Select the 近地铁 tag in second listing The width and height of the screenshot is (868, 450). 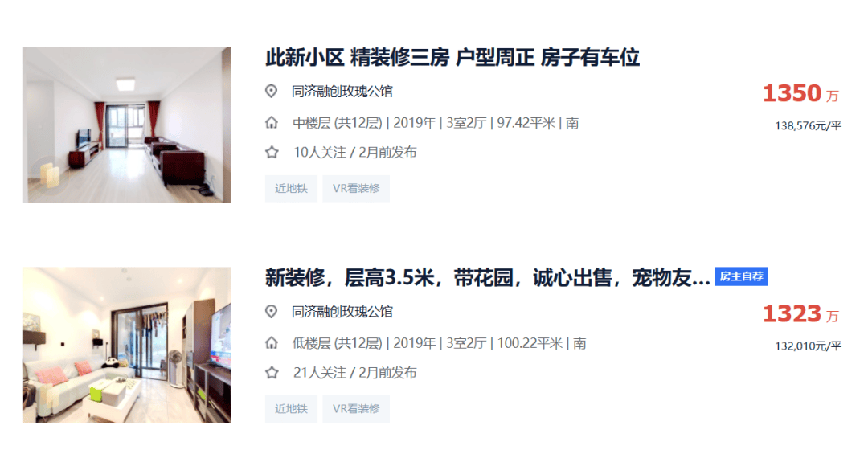click(x=291, y=409)
